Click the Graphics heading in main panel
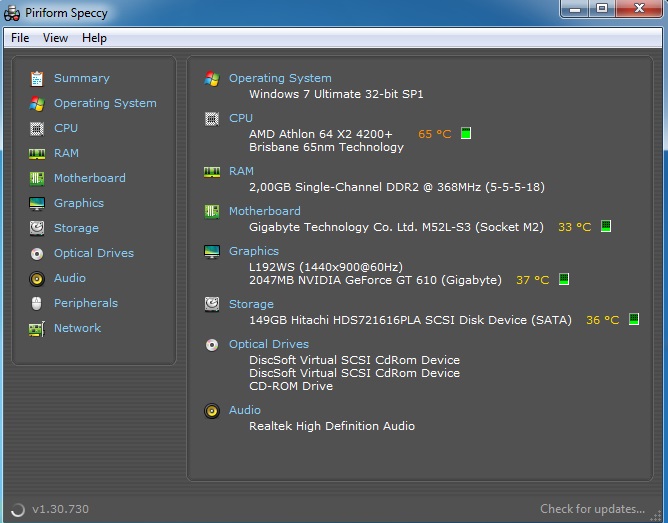This screenshot has height=523, width=668. 253,251
